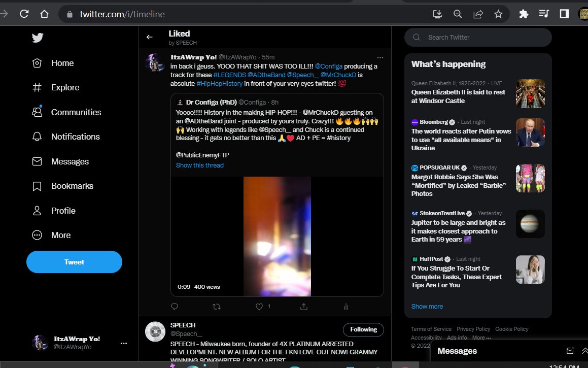588x368 pixels.
Task: Open ItzAWrap Yo! tweet author avatar
Action: click(155, 62)
